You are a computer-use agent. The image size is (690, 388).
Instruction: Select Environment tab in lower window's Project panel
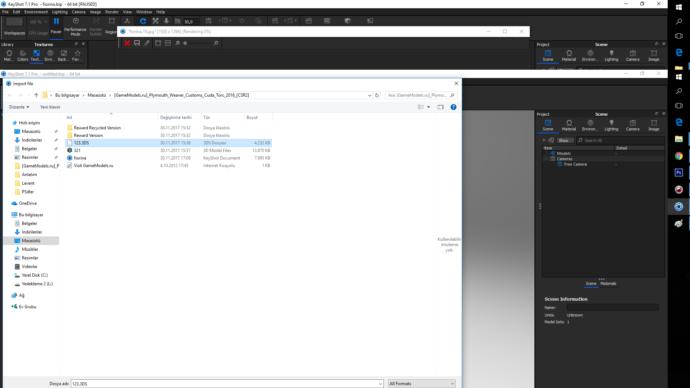click(x=590, y=125)
